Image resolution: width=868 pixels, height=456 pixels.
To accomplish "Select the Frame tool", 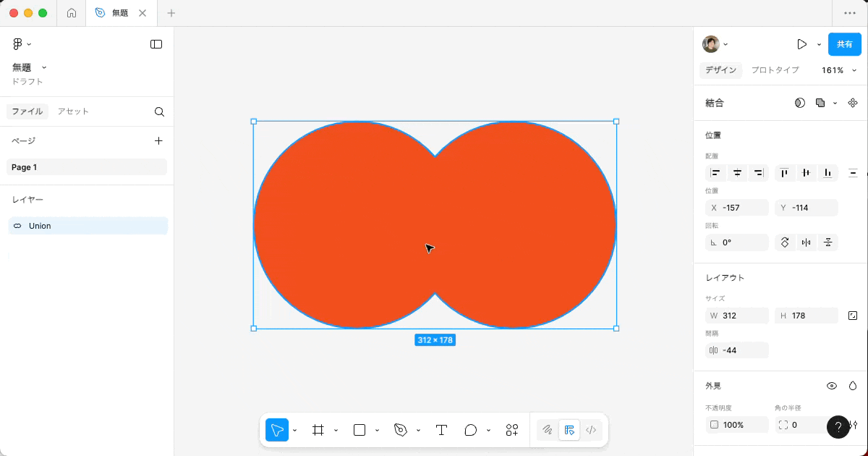I will pyautogui.click(x=318, y=430).
